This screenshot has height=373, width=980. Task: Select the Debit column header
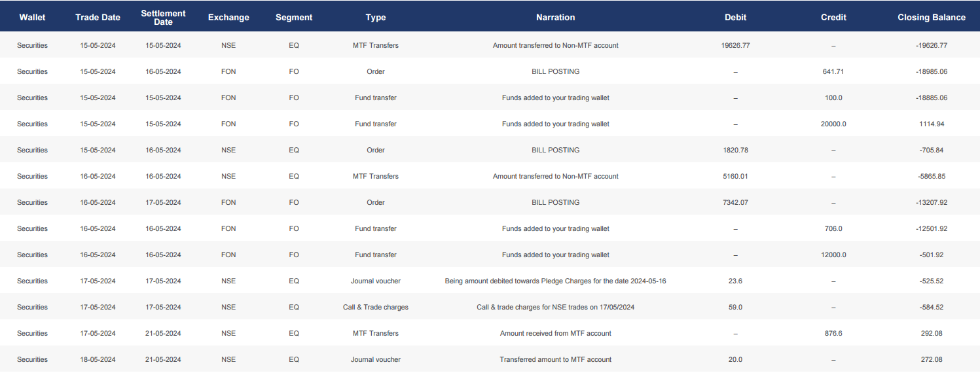735,18
